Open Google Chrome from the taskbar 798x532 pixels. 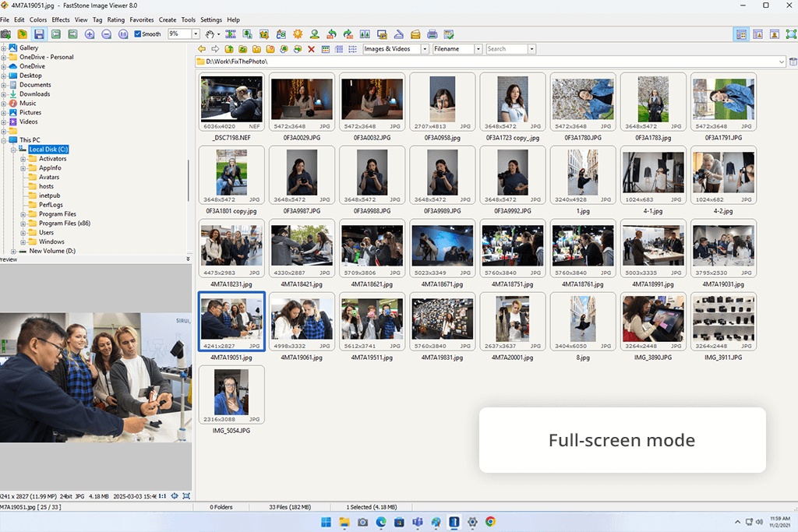pos(491,522)
